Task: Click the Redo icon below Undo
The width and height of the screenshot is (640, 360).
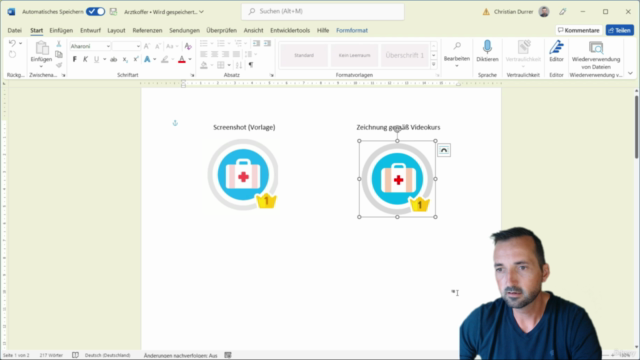Action: click(x=12, y=55)
